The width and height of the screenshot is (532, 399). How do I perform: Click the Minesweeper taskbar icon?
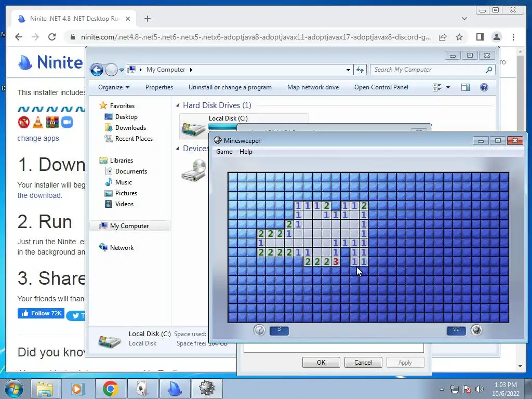(207, 389)
